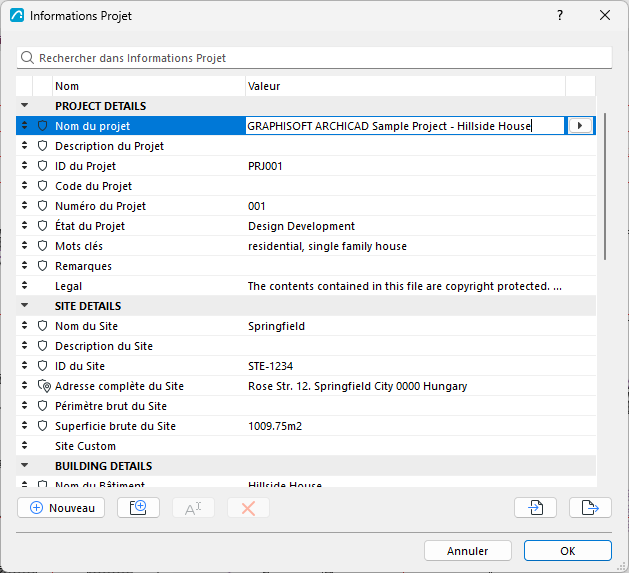Select the 1009.75m2 value
Screen dimensions: 629x573
(x=275, y=426)
